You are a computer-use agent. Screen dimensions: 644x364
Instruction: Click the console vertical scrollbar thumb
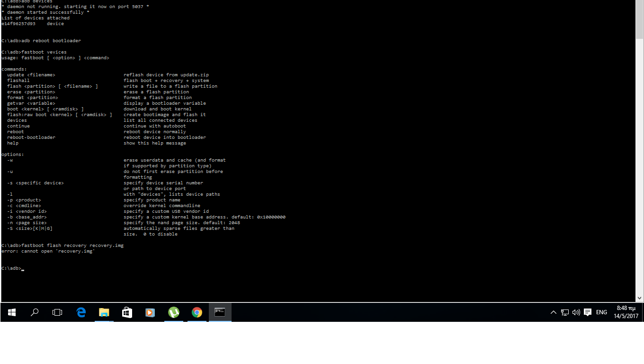pos(640,19)
